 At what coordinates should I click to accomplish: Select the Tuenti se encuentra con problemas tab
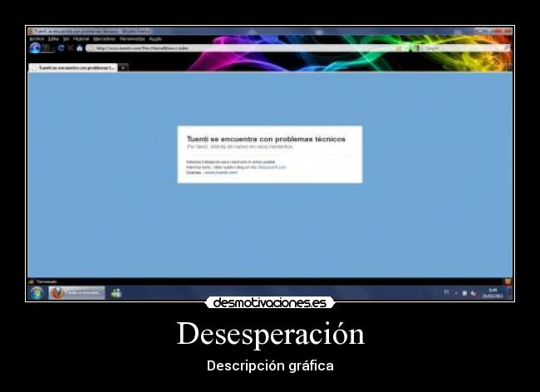tap(73, 68)
